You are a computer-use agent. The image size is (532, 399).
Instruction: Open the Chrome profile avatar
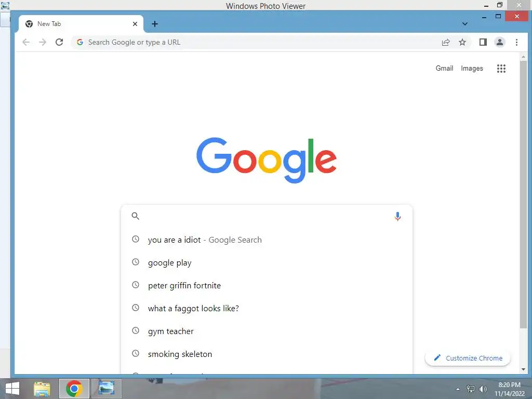tap(499, 42)
